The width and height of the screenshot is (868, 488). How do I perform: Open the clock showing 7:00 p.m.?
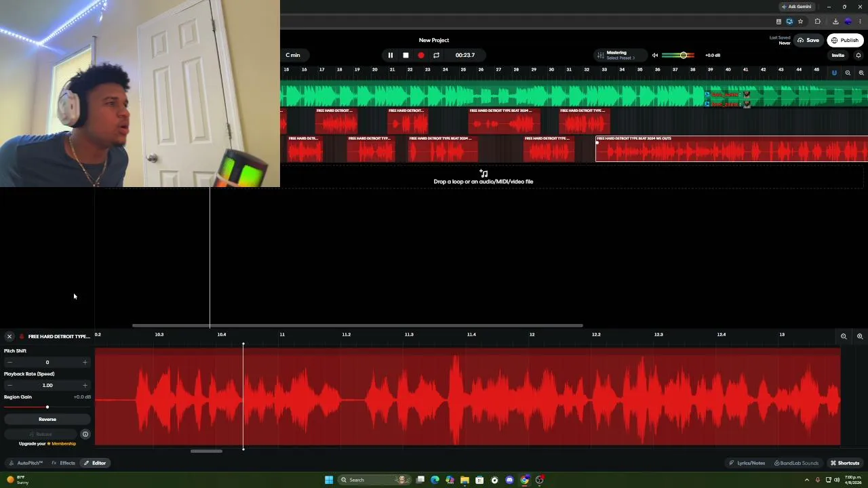point(853,480)
